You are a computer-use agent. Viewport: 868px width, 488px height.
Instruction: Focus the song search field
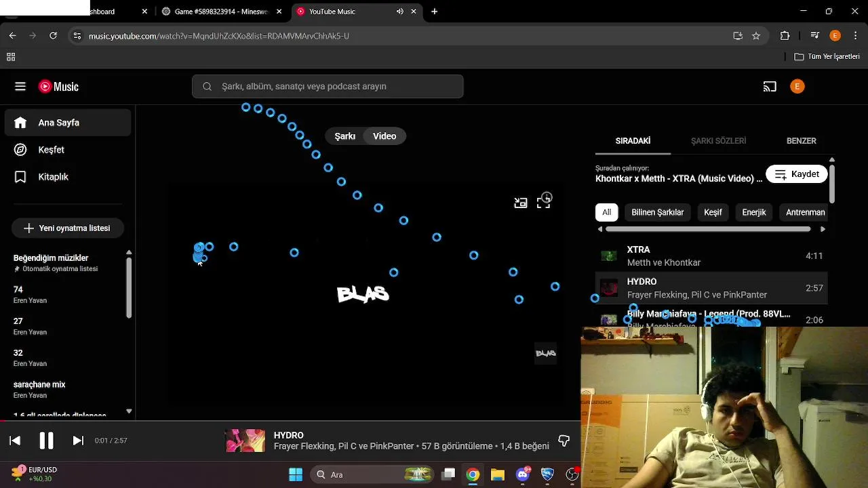[328, 86]
